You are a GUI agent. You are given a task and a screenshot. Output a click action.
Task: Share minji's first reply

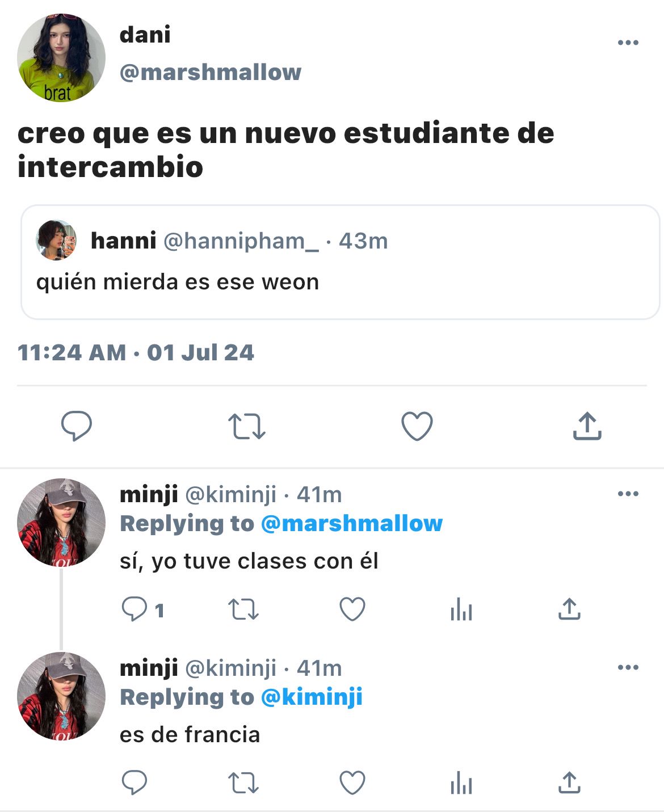click(x=569, y=609)
